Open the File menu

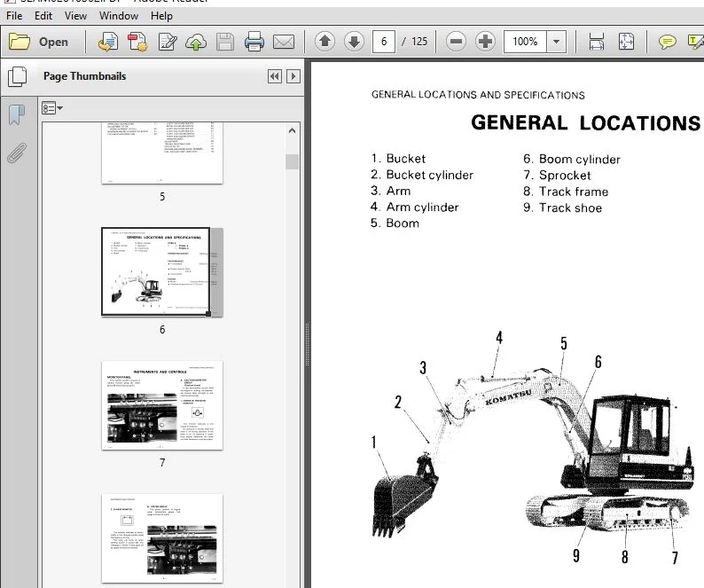click(14, 16)
